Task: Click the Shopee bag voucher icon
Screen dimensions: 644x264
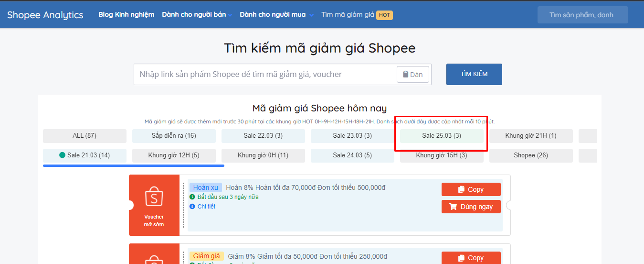Action: [154, 196]
